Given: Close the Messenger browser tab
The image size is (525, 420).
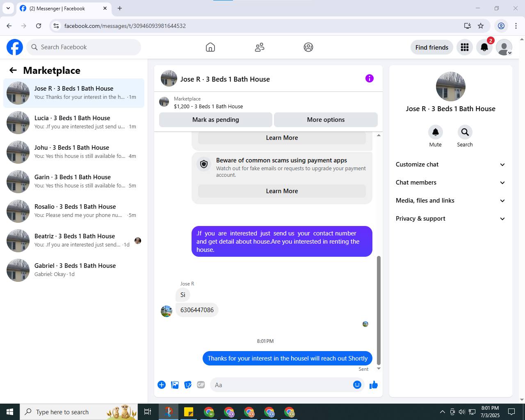Looking at the screenshot, I should coord(105,8).
